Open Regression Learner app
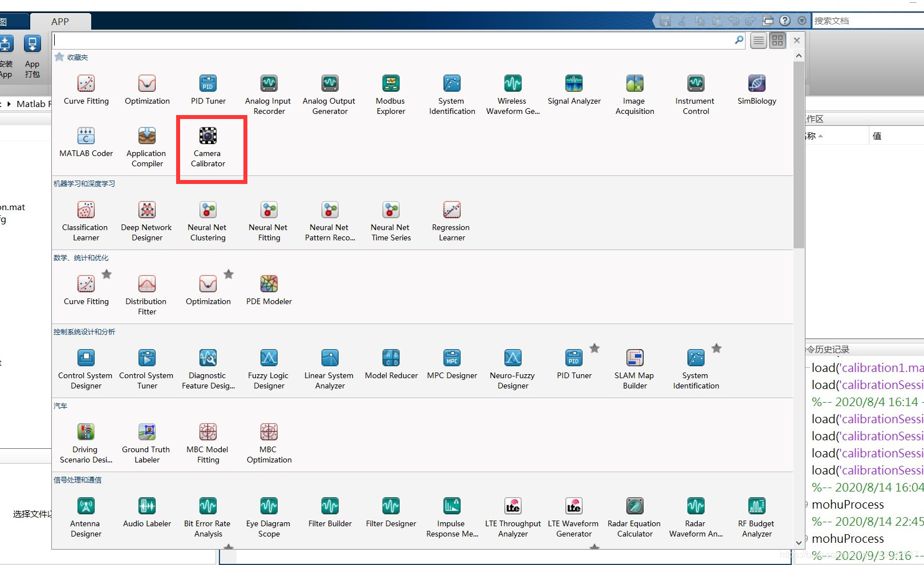The height and width of the screenshot is (565, 924). 451,221
